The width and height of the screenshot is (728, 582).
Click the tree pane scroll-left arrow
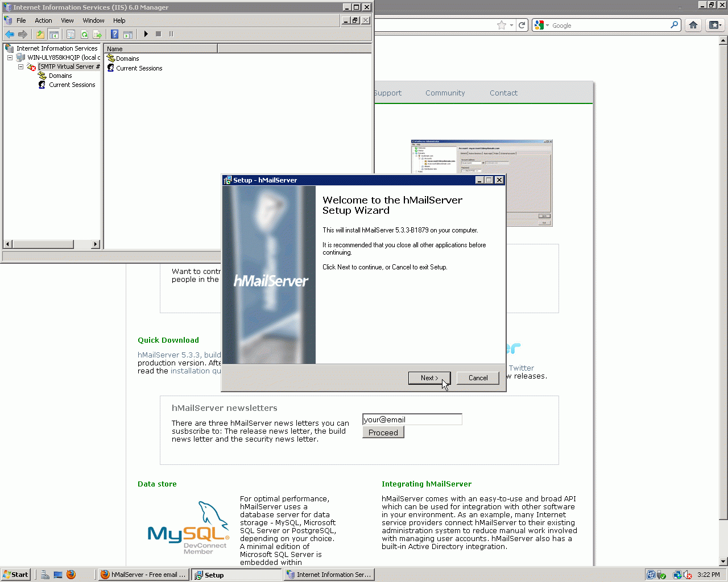click(x=8, y=244)
